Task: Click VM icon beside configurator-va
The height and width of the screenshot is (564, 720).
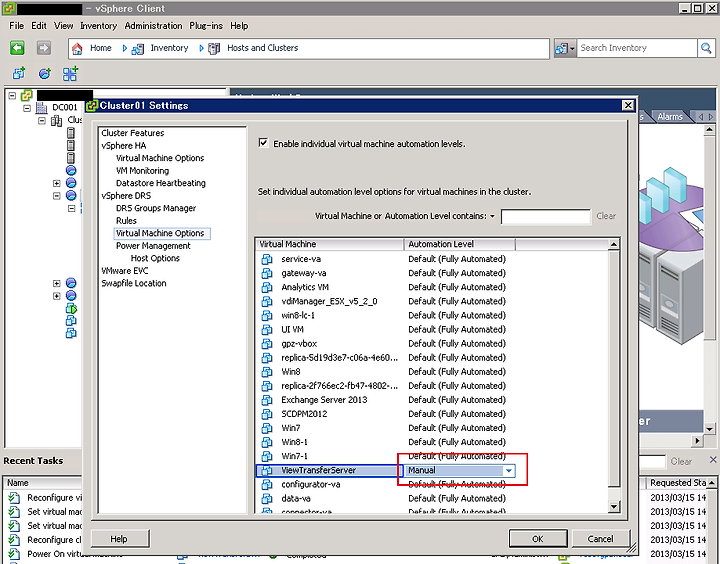Action: coord(267,485)
